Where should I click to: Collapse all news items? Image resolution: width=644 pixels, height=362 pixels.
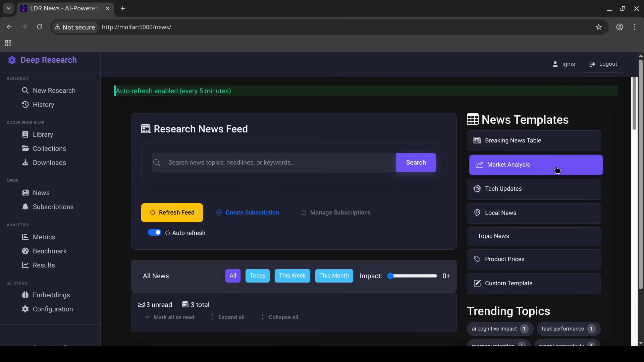coord(279,317)
